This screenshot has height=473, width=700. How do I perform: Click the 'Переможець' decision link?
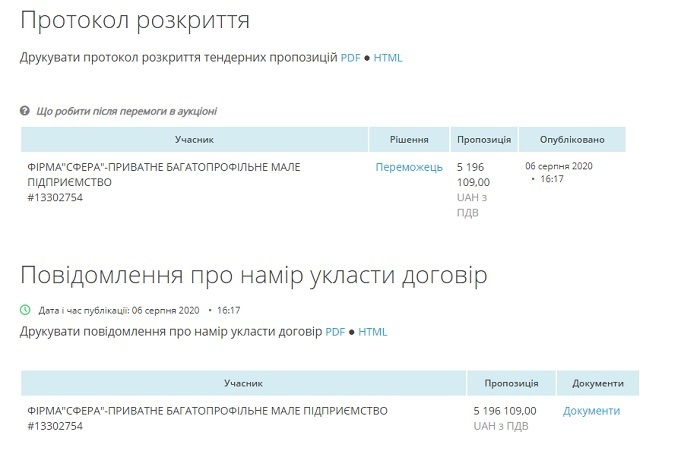[408, 167]
